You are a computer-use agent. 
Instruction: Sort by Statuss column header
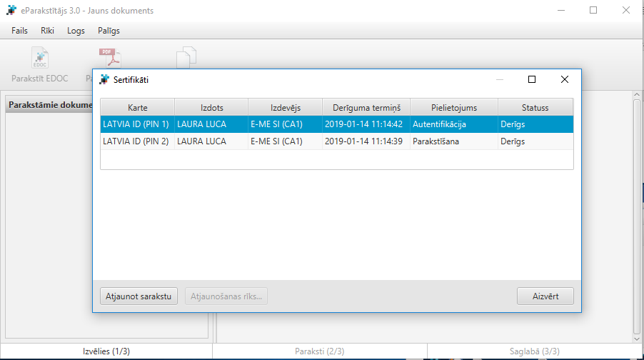534,108
